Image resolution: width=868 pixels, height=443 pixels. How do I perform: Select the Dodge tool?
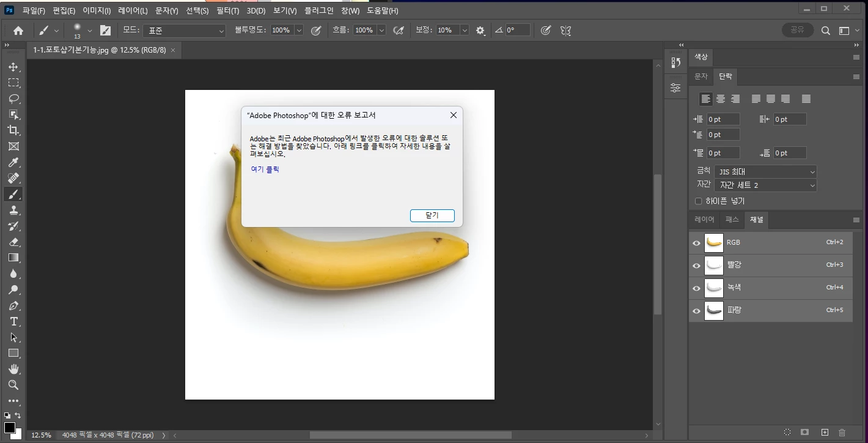click(x=13, y=289)
